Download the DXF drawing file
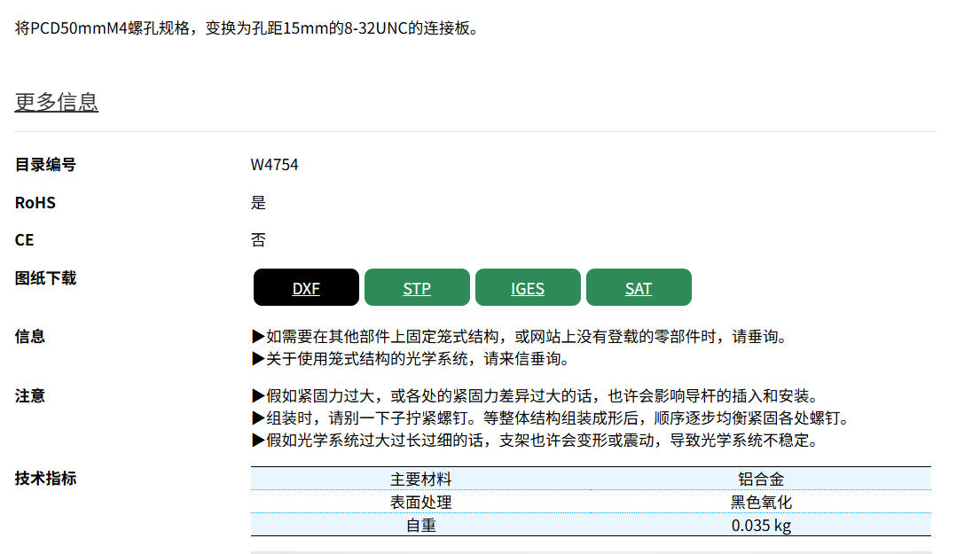 click(306, 288)
